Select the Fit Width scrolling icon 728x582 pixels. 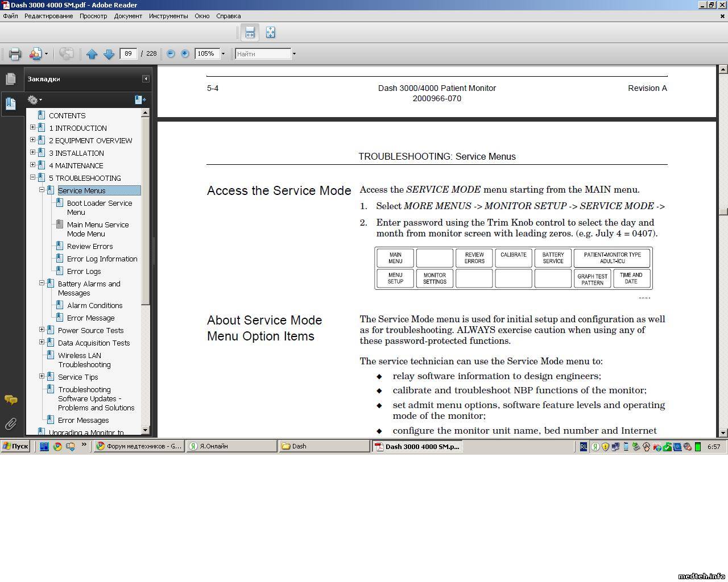250,32
